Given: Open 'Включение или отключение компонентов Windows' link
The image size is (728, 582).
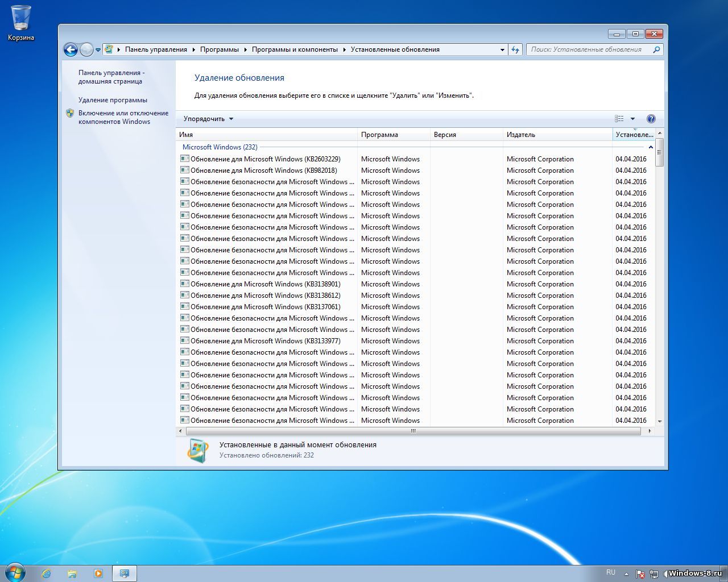Looking at the screenshot, I should (x=123, y=117).
